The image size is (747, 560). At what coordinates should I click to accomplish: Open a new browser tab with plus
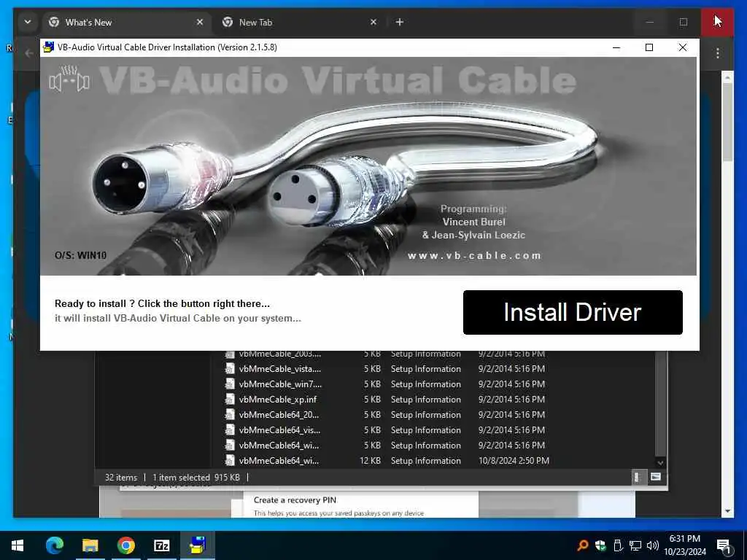click(400, 22)
